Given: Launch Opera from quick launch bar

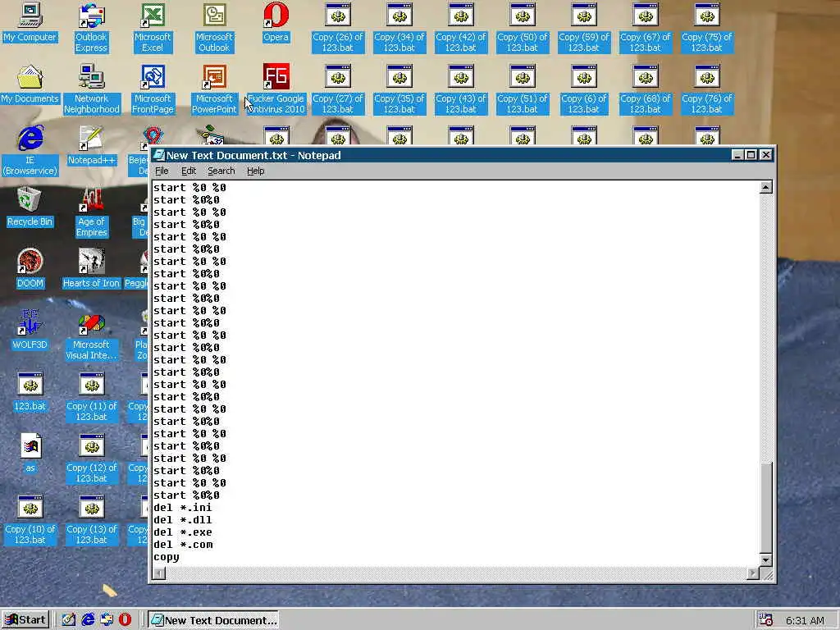Looking at the screenshot, I should (x=125, y=620).
